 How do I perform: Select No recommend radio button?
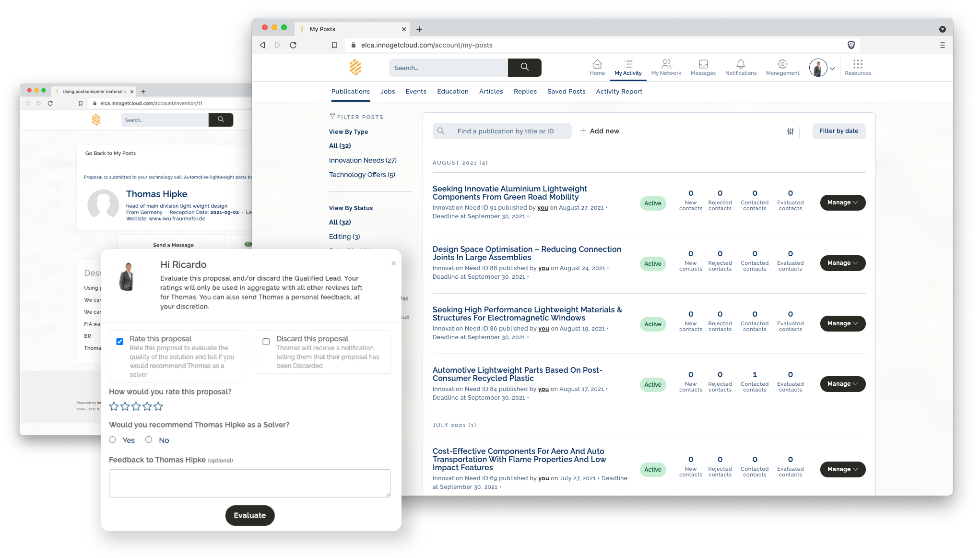149,439
